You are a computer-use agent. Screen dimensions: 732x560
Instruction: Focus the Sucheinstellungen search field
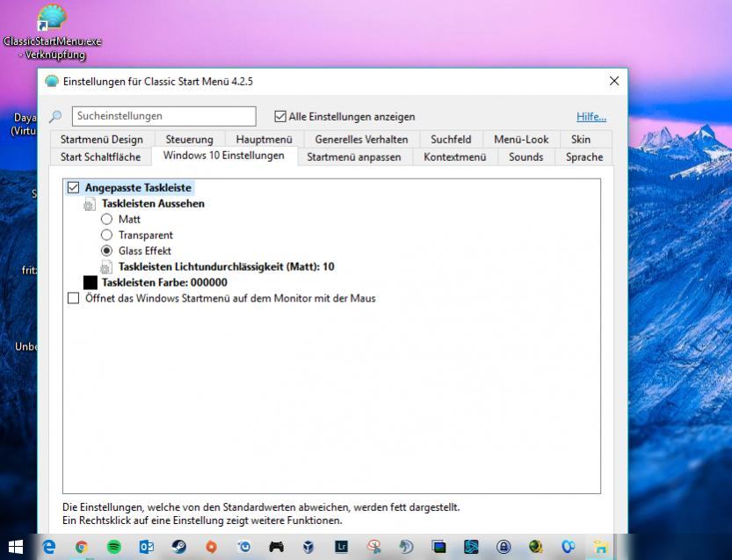click(163, 116)
